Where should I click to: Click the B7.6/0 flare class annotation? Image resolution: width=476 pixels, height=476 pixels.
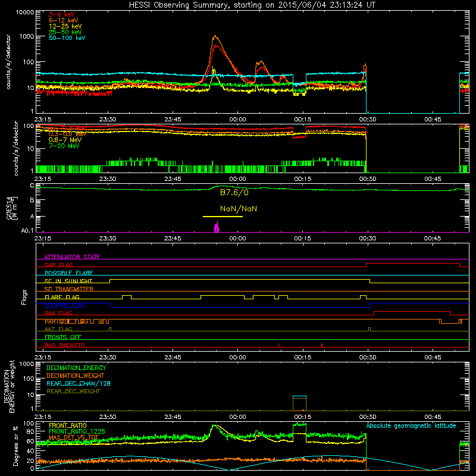[x=234, y=193]
